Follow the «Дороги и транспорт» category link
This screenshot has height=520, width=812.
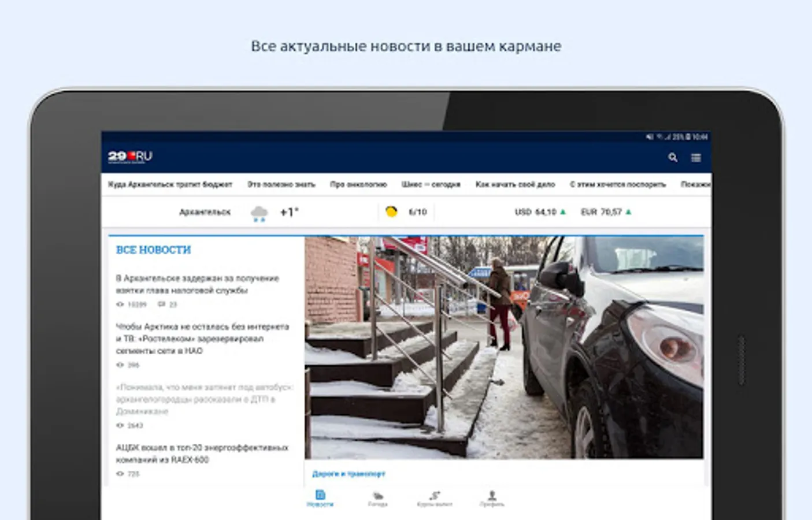tap(348, 474)
